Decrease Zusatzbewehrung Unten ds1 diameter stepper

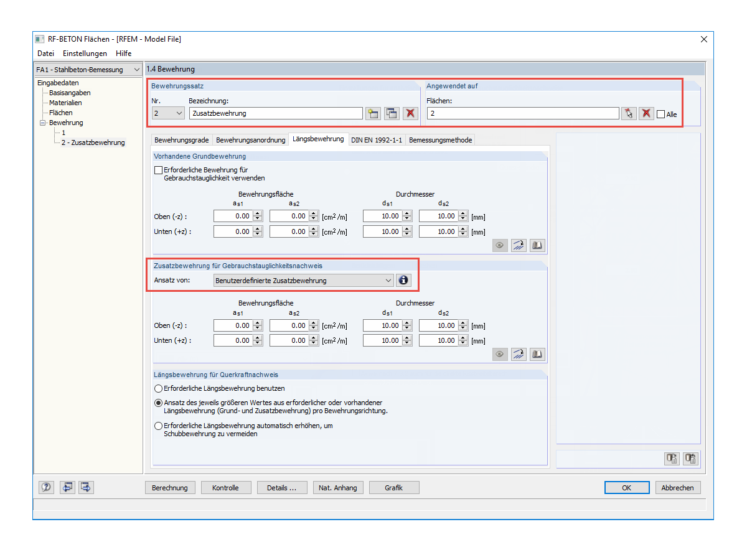[x=407, y=343]
